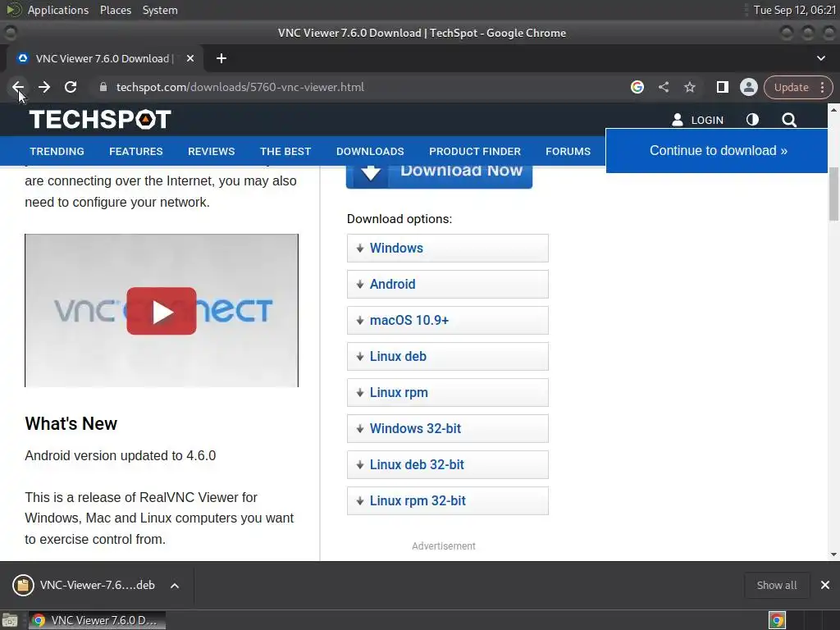Click the scrollbar down arrow
This screenshot has height=630, width=840.
pos(833,555)
